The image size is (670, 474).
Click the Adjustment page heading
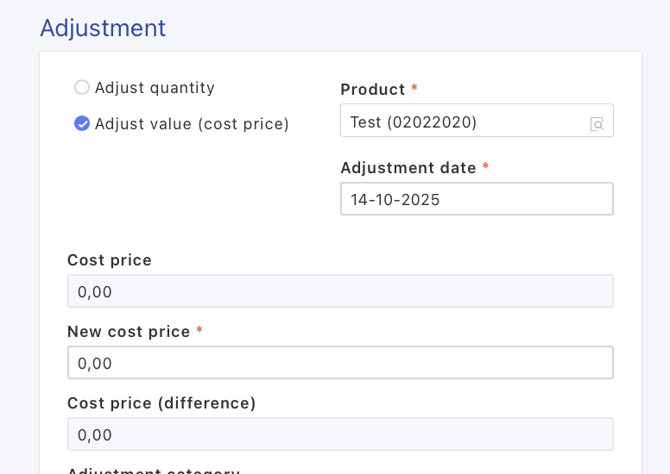[x=103, y=28]
